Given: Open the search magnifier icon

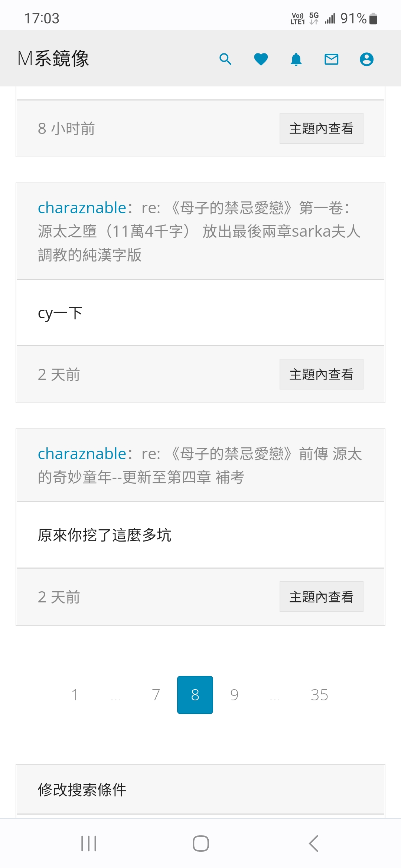Looking at the screenshot, I should [x=225, y=59].
